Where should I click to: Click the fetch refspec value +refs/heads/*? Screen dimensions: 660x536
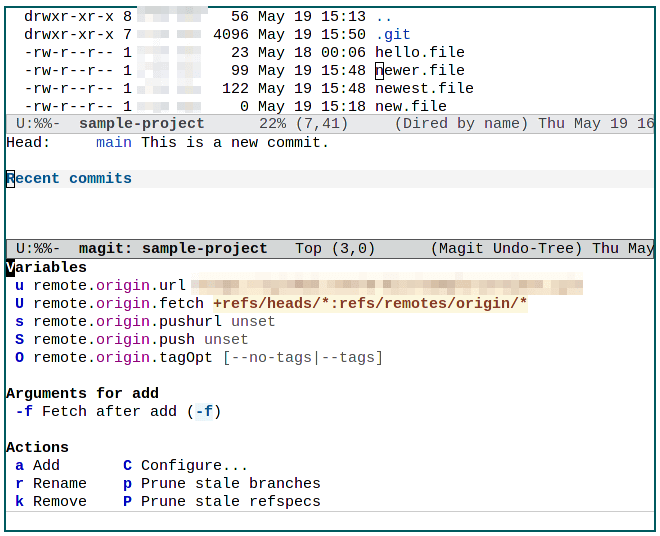(370, 304)
